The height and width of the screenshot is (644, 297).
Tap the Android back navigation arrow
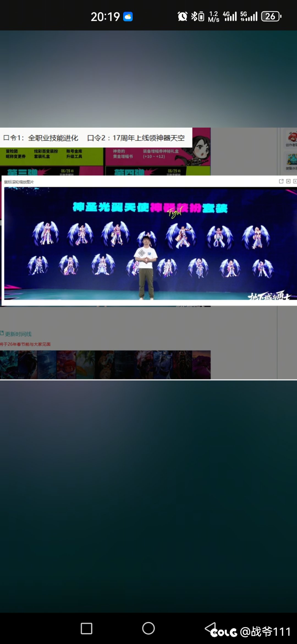point(211,628)
